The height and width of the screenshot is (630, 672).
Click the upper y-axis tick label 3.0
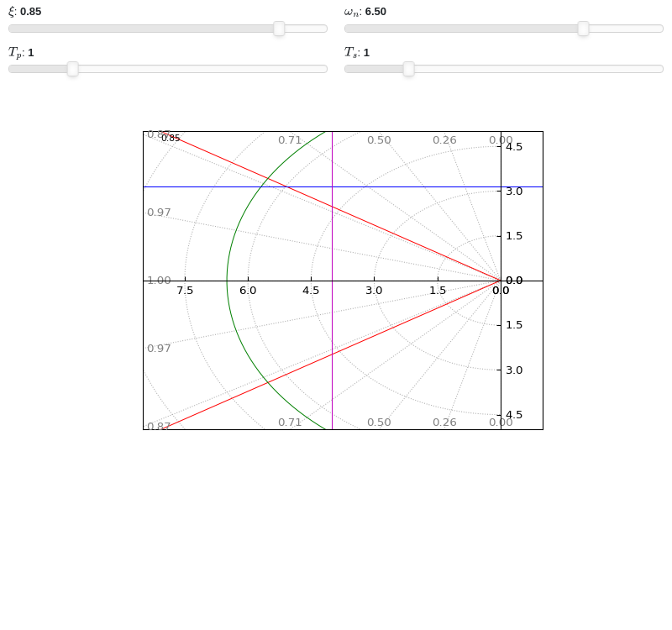514,192
